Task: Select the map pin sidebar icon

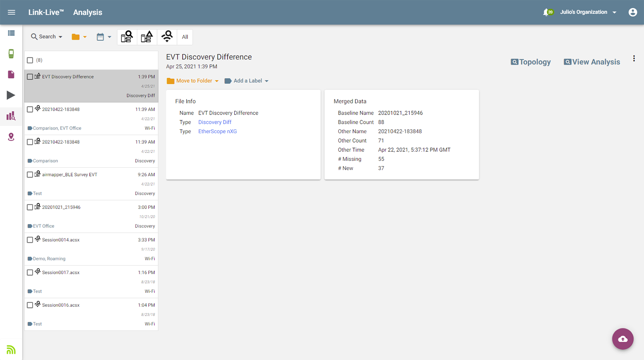Action: pos(11,137)
